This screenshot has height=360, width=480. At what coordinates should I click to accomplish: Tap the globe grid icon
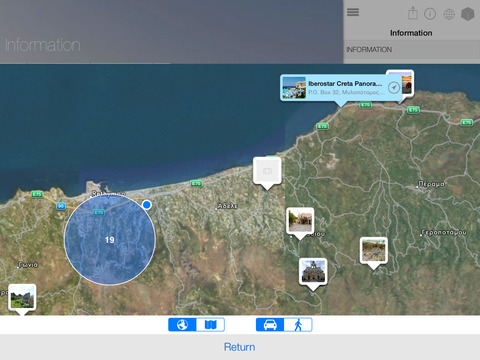[449, 14]
